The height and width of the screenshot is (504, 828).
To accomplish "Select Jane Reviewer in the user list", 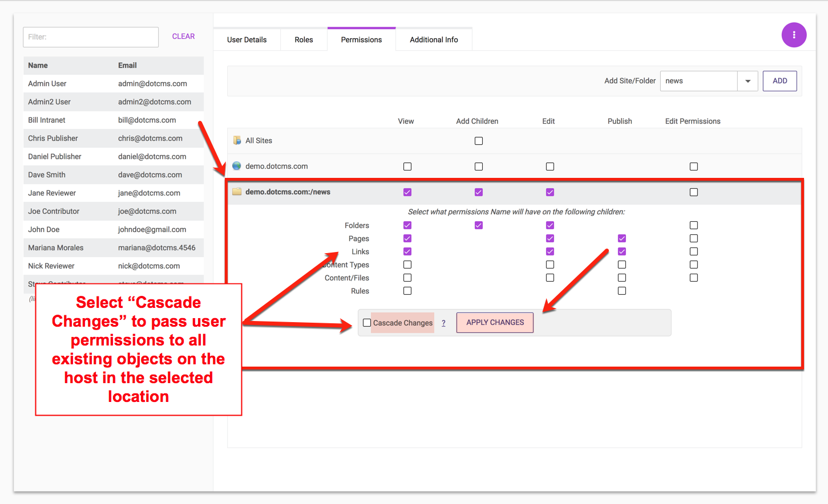I will pyautogui.click(x=52, y=193).
